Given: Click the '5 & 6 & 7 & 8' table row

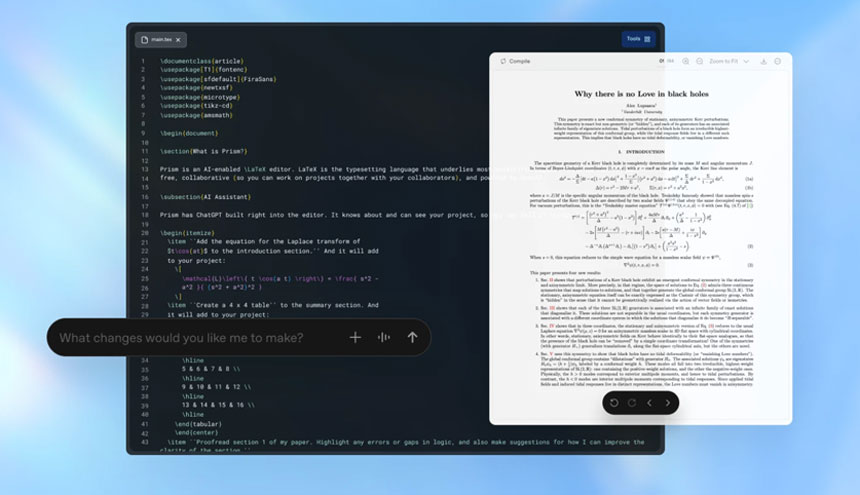Looking at the screenshot, I should pos(211,369).
